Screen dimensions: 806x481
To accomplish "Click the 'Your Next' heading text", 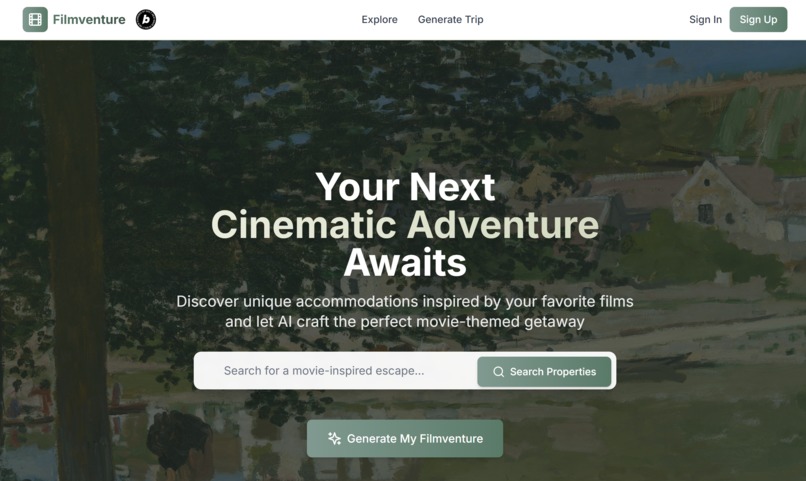I will pyautogui.click(x=405, y=187).
